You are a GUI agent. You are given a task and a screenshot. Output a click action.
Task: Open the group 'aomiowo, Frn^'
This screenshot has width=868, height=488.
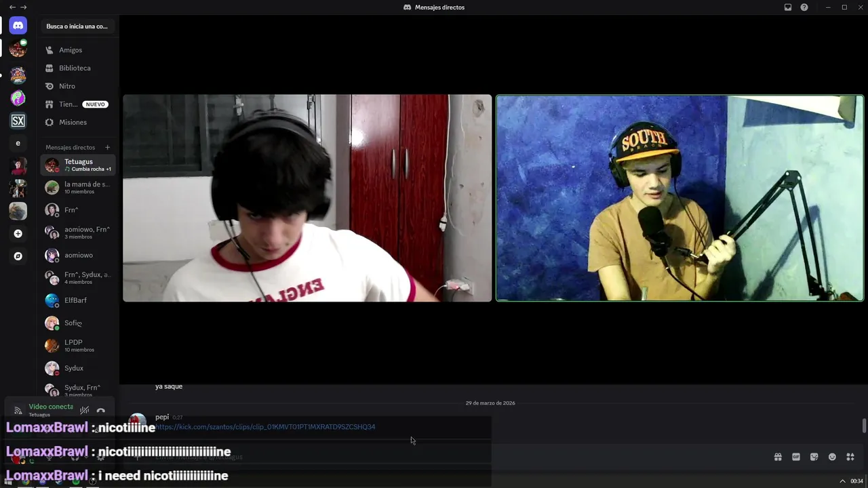pos(78,232)
